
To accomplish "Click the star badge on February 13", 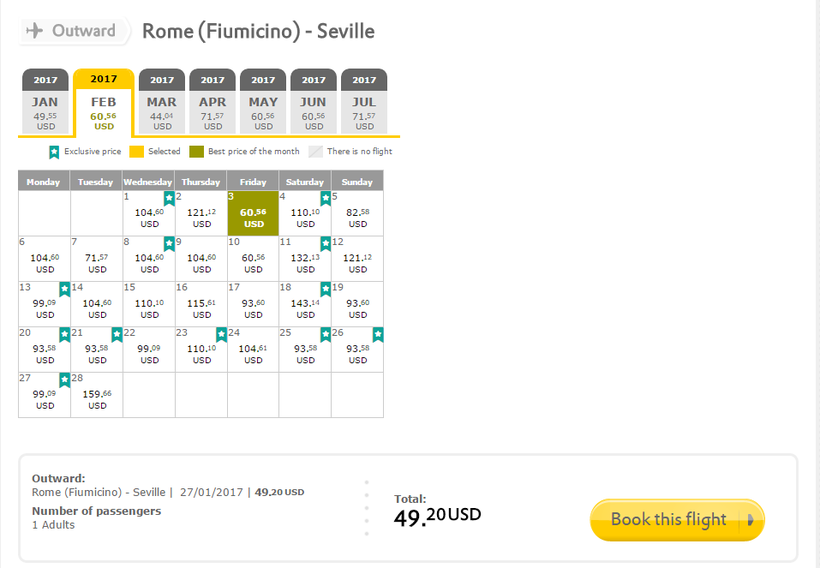I will pyautogui.click(x=64, y=289).
